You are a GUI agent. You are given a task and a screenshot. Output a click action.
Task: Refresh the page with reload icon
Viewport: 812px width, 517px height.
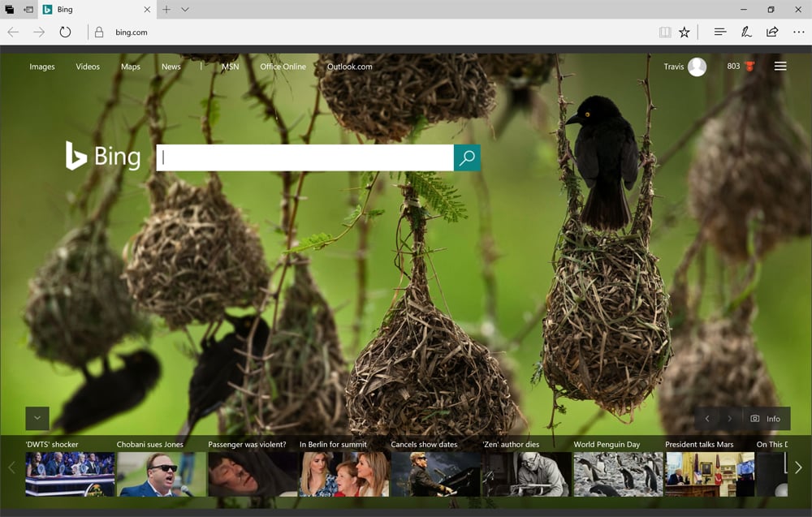coord(65,32)
